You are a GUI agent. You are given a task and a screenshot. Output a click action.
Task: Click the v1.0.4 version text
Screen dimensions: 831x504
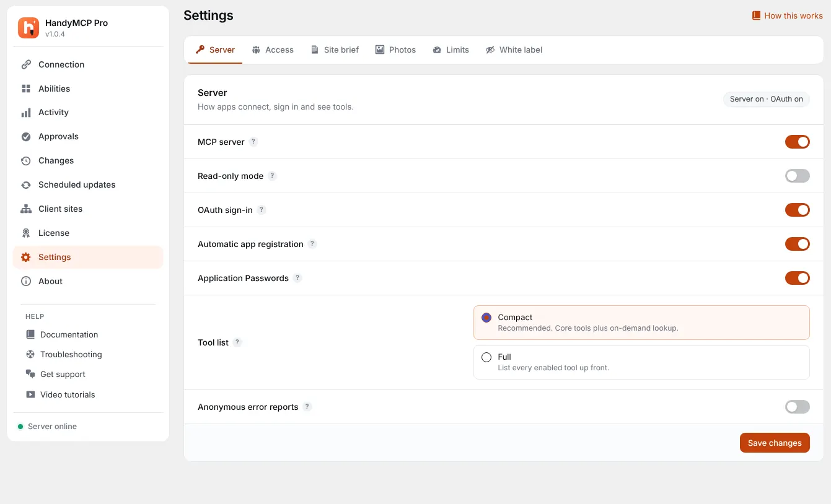(55, 34)
